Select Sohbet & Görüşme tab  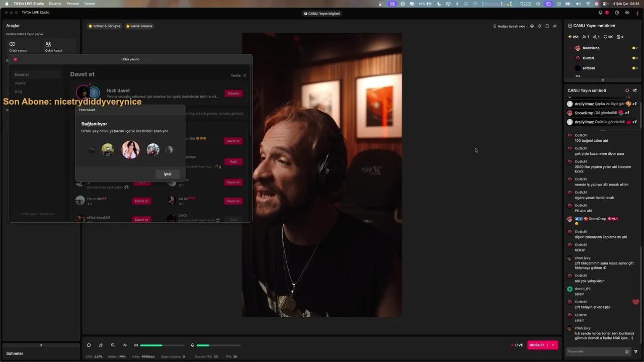[104, 26]
